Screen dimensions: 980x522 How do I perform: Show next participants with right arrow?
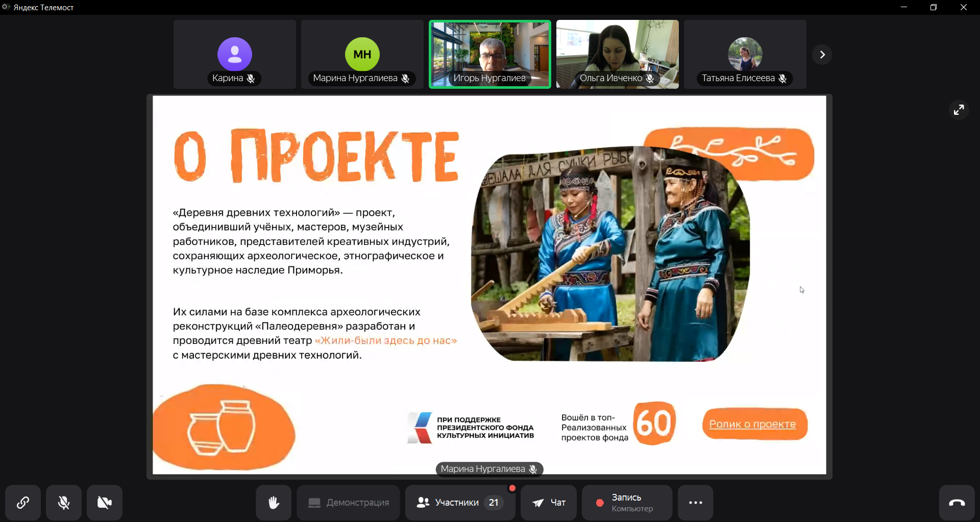pos(822,55)
